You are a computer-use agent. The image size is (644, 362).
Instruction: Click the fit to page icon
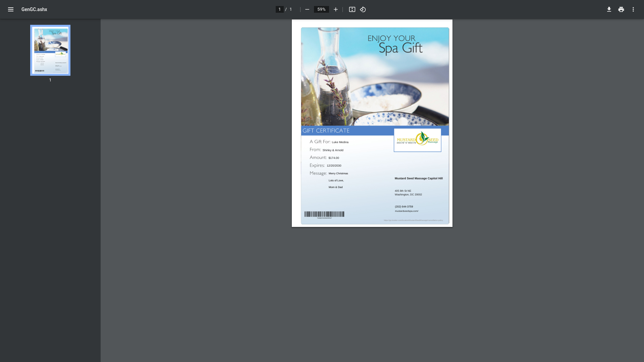pos(352,9)
